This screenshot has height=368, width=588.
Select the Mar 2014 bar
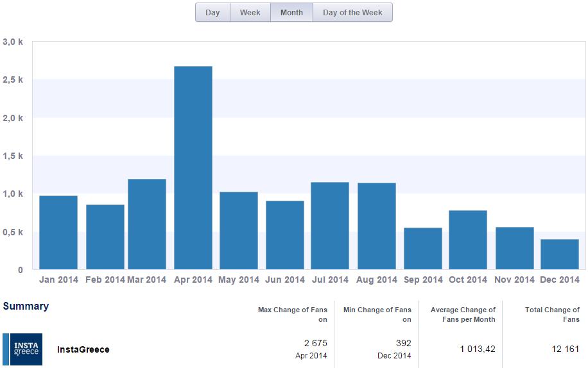coord(147,224)
